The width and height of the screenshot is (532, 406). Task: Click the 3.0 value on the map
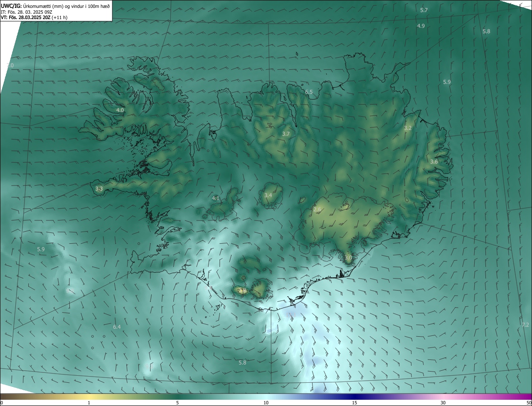pyautogui.click(x=348, y=258)
